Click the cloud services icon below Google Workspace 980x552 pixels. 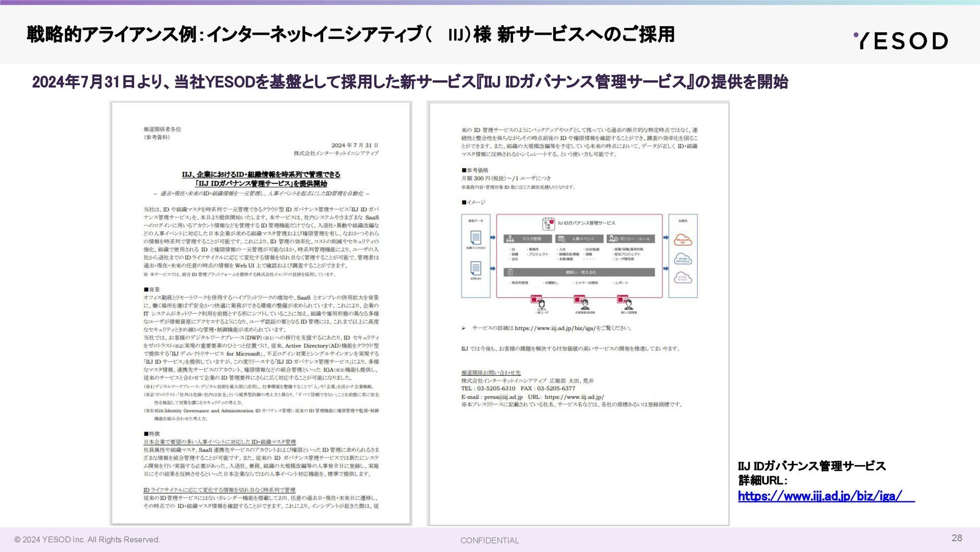point(683,278)
